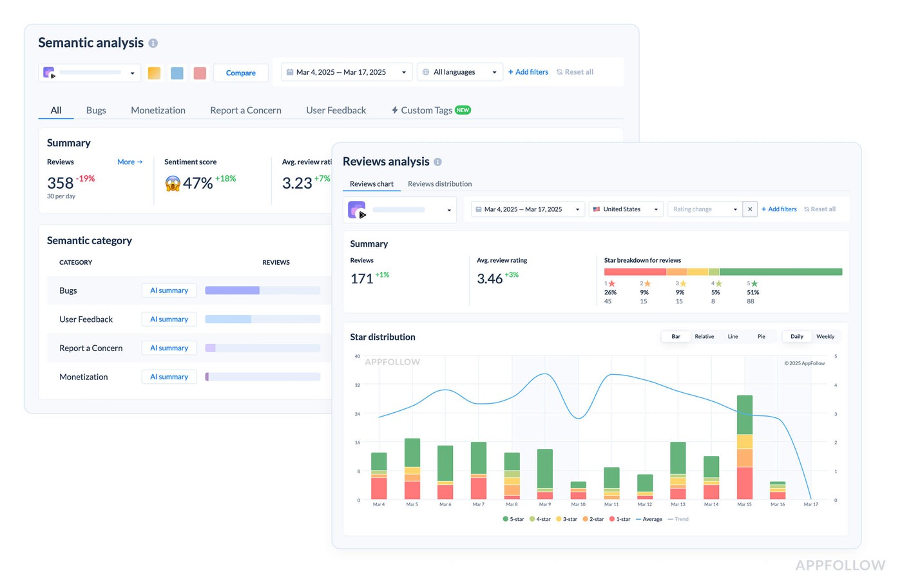
Task: Click the Compare button
Action: point(240,72)
